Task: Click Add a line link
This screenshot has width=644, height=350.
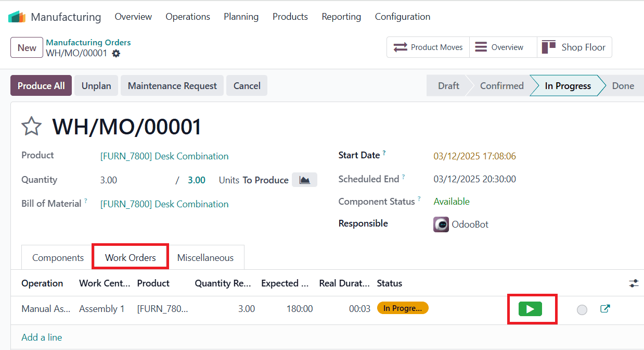Action: pos(42,337)
